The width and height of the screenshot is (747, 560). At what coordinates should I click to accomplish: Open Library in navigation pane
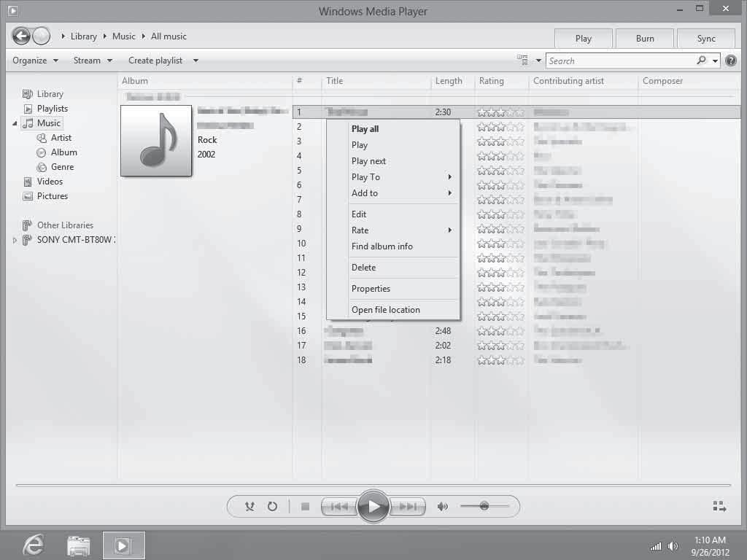(50, 94)
